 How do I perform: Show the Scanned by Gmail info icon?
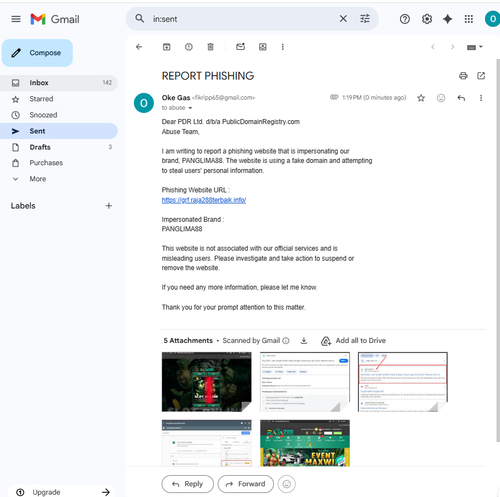point(286,341)
